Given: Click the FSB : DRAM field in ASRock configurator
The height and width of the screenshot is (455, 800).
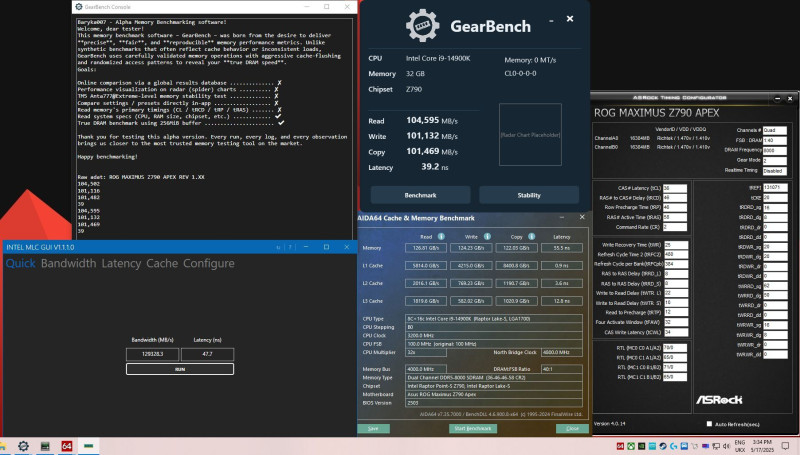Looking at the screenshot, I should pos(774,140).
